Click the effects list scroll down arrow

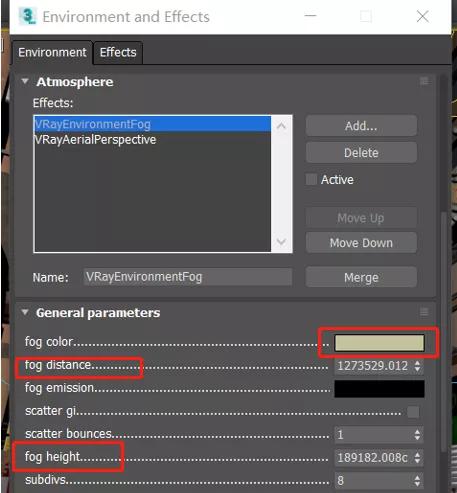[x=281, y=241]
